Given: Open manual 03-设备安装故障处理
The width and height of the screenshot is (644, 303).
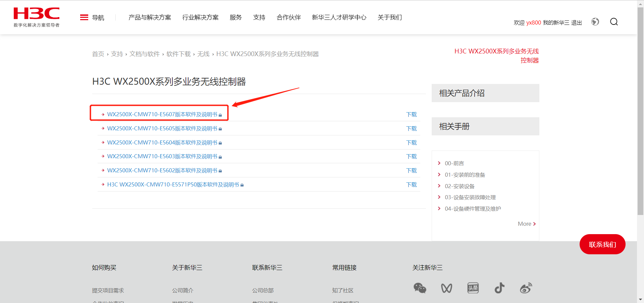Looking at the screenshot, I should tap(470, 198).
